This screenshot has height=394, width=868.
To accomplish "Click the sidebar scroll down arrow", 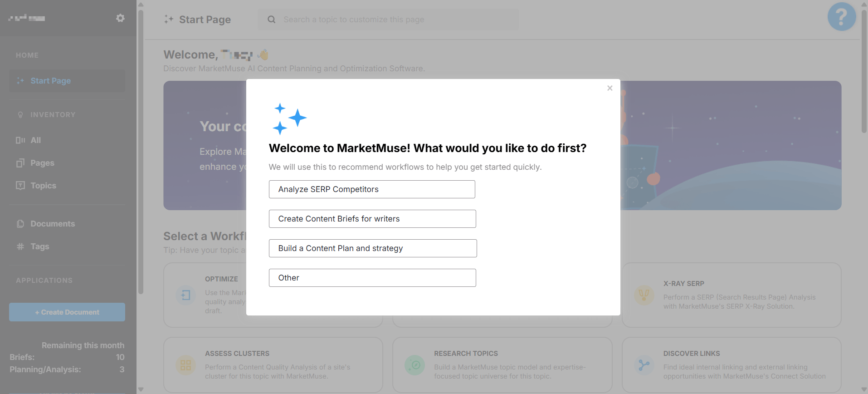I will point(141,389).
